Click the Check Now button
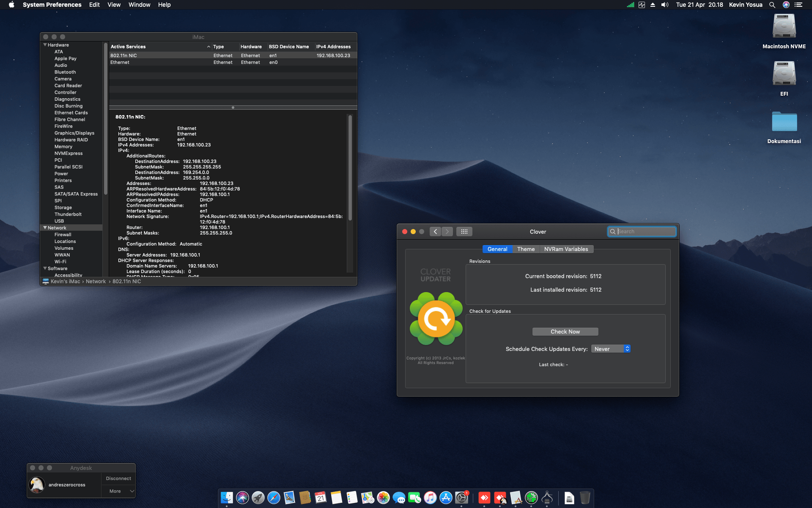This screenshot has width=812, height=508. tap(565, 331)
